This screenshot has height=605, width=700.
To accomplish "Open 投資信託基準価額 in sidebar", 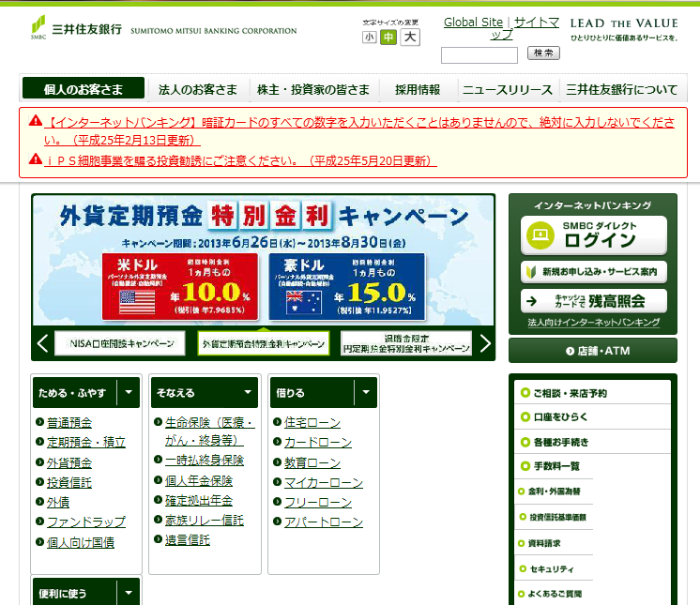I will [x=554, y=517].
